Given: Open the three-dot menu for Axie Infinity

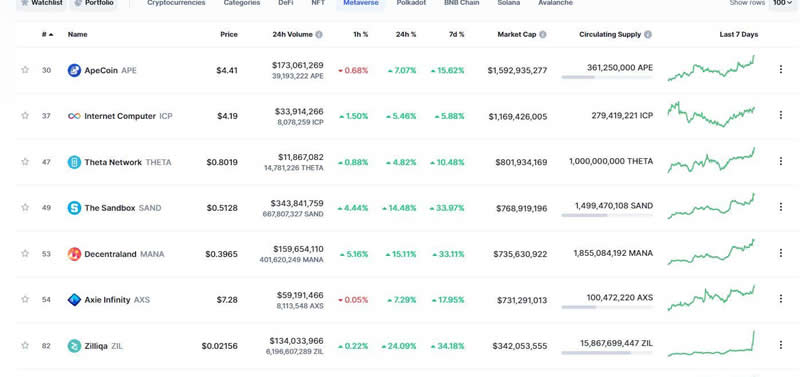Looking at the screenshot, I should (x=781, y=298).
